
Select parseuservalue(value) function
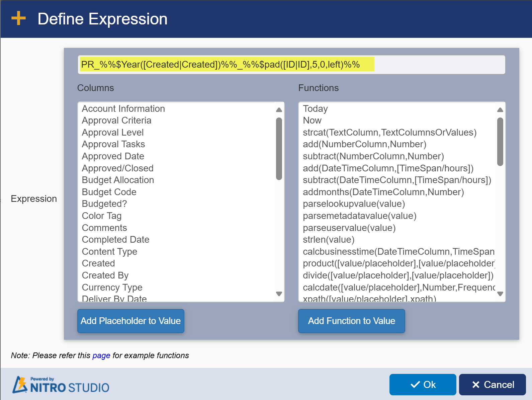(x=349, y=228)
